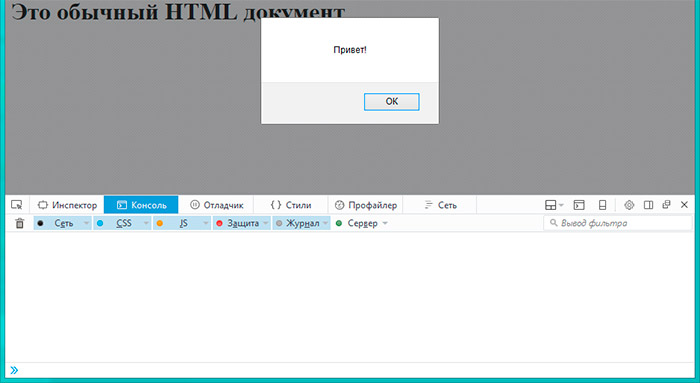This screenshot has width=700, height=383.
Task: Expand the JS filter dropdown arrow
Action: point(206,223)
